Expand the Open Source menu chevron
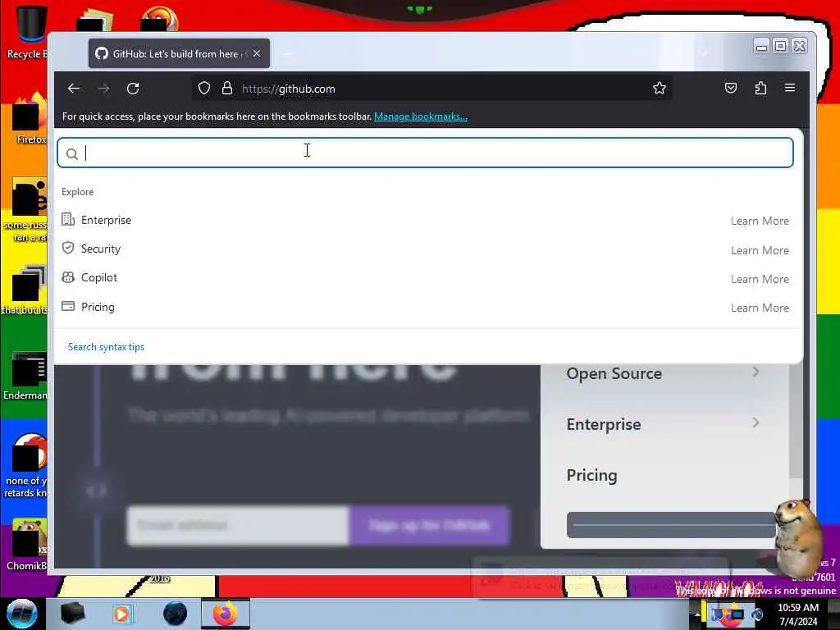This screenshot has height=630, width=840. point(756,372)
